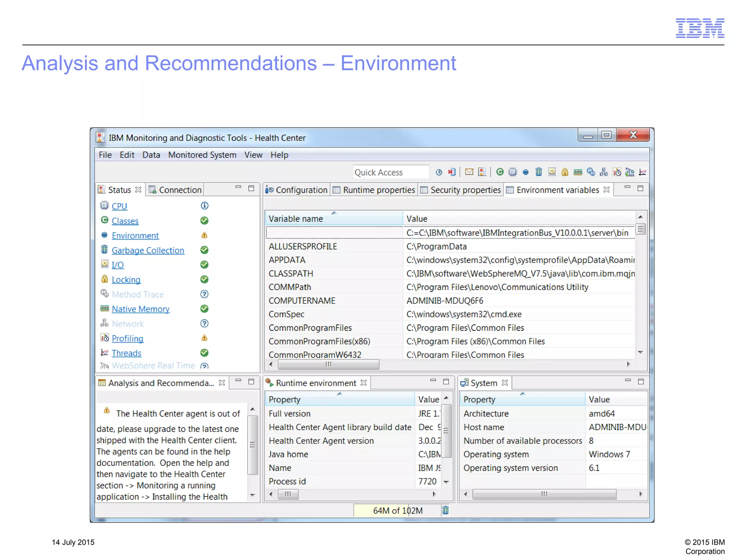Switch to the Connection tab
This screenshot has height=560, width=747.
pyautogui.click(x=175, y=190)
